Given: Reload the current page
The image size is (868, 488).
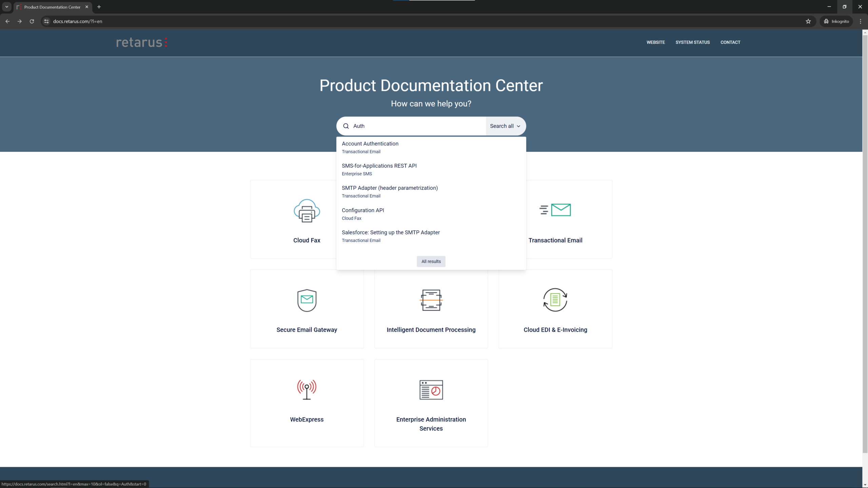Looking at the screenshot, I should [x=32, y=21].
